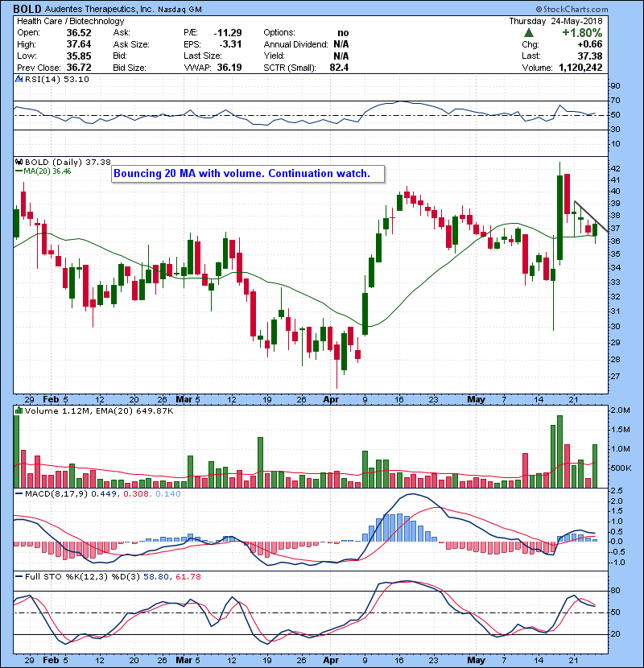This screenshot has height=668, width=644.
Task: Click the +1.80% percent change value
Action: point(582,33)
